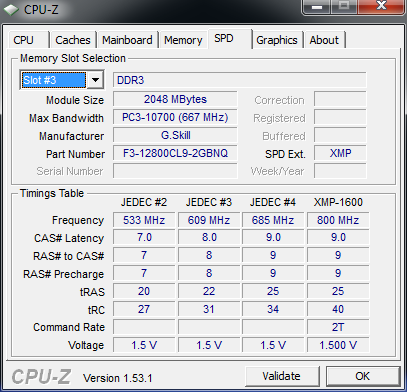Go to the Memory tab
The height and width of the screenshot is (392, 407).
(x=183, y=40)
